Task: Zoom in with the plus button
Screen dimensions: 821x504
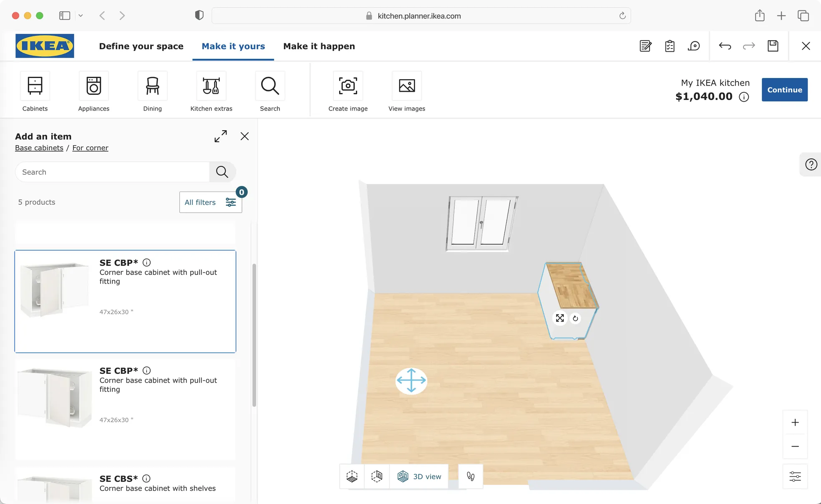Action: click(x=795, y=422)
